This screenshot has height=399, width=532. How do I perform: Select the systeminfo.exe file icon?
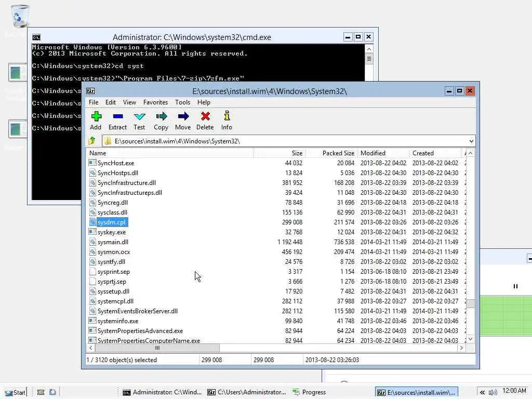[92, 321]
